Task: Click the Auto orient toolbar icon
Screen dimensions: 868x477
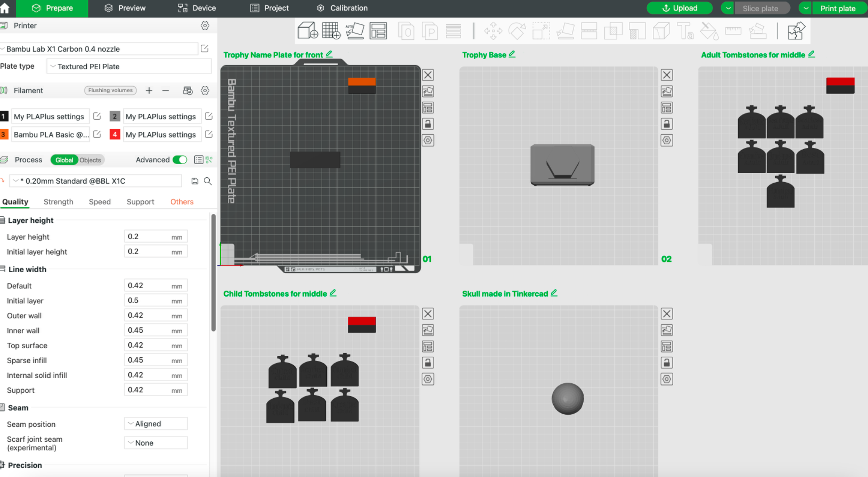Action: (x=355, y=31)
